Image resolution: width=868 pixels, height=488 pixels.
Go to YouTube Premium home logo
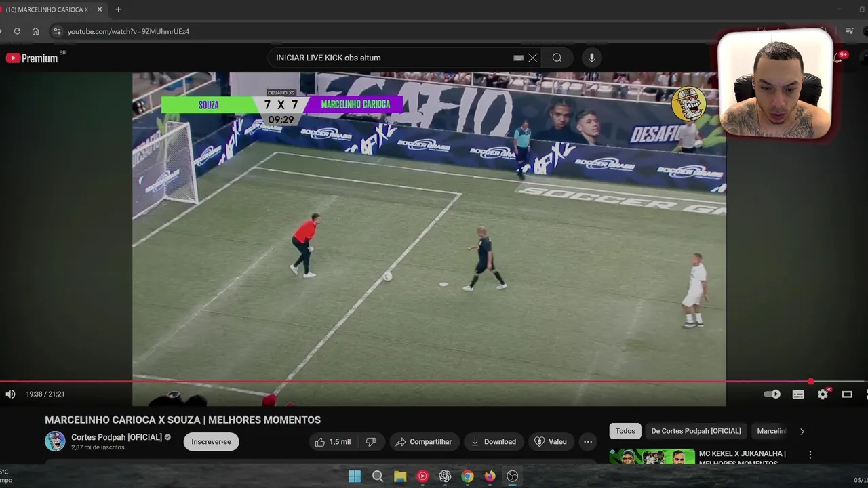point(32,58)
